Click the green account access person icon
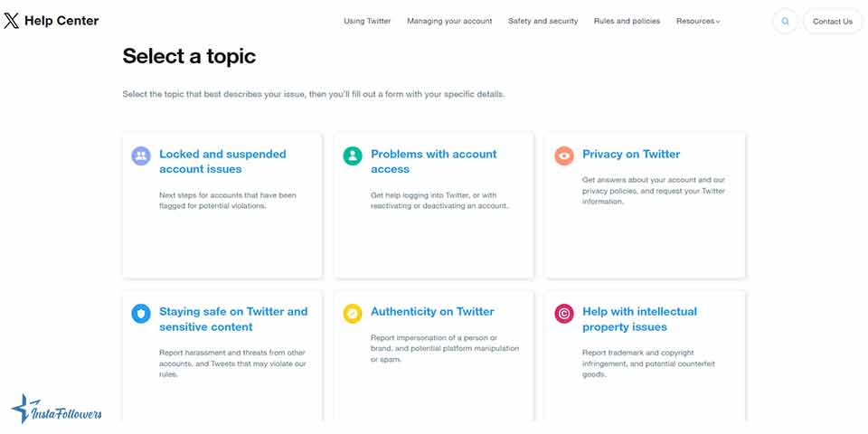Image resolution: width=868 pixels, height=434 pixels. pyautogui.click(x=352, y=156)
